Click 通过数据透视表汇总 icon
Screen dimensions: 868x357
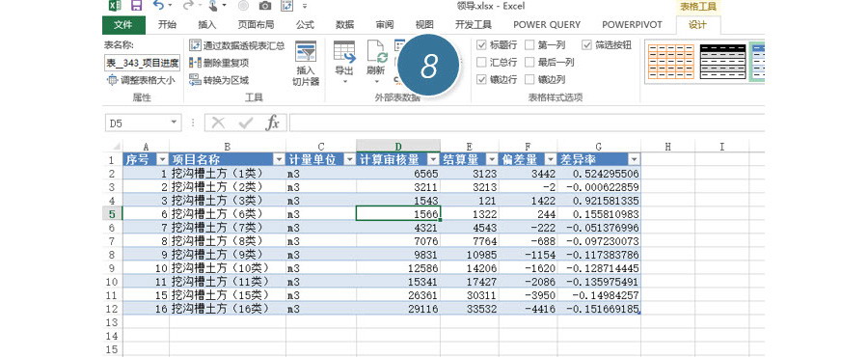coord(195,45)
